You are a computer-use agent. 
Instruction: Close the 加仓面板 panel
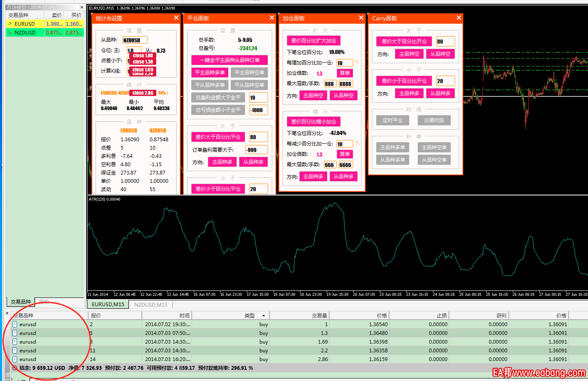click(x=361, y=18)
